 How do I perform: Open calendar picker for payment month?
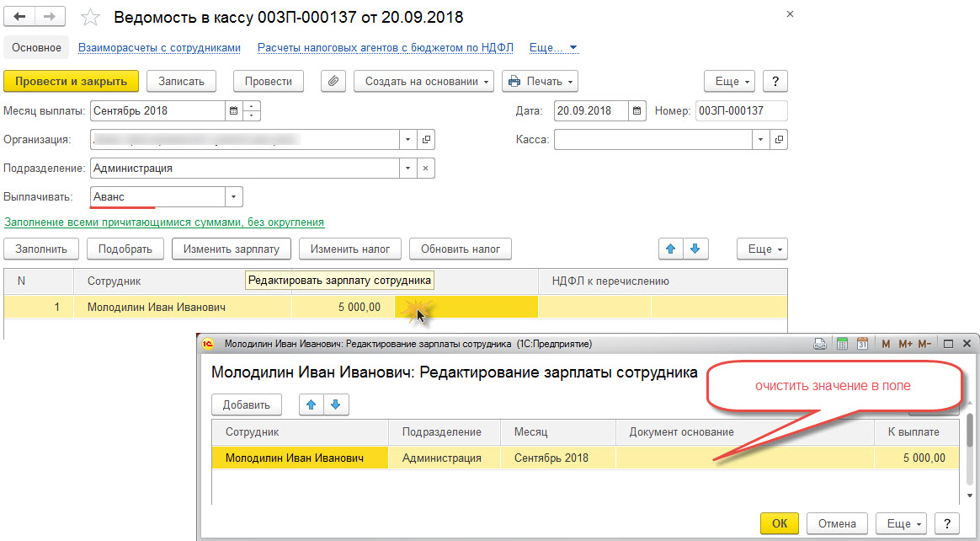click(x=234, y=110)
